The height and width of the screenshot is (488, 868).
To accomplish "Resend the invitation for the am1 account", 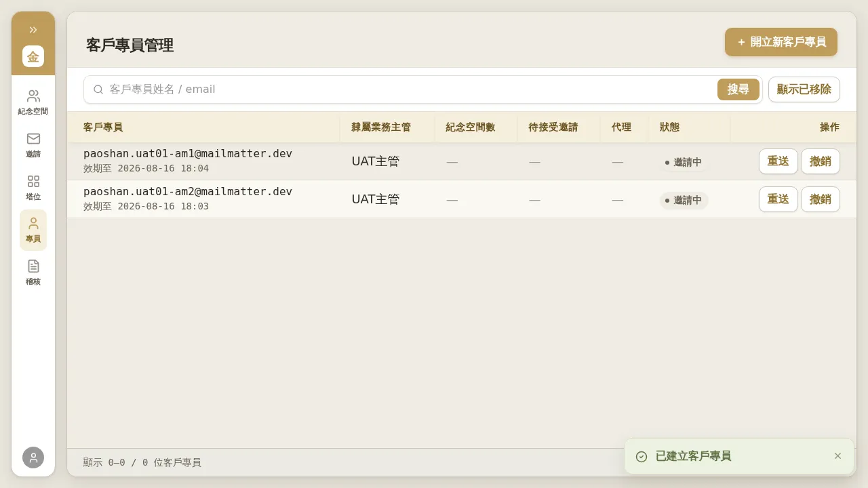I will click(778, 161).
